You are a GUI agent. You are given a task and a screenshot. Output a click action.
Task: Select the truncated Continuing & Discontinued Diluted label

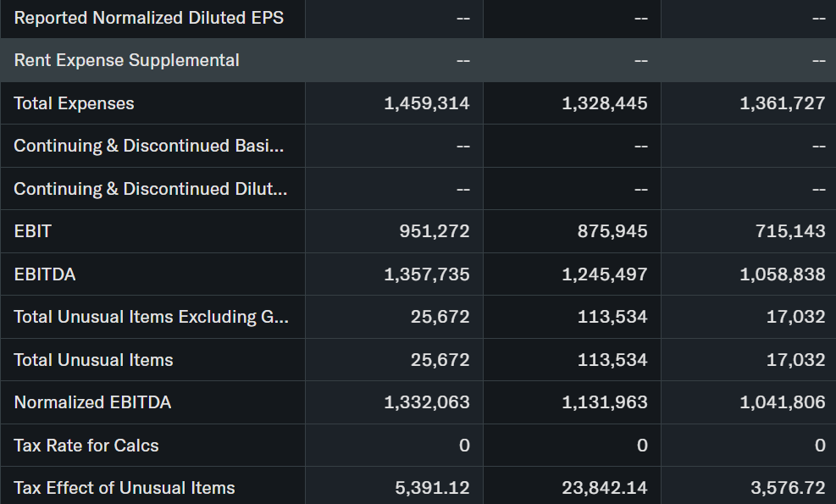point(150,189)
